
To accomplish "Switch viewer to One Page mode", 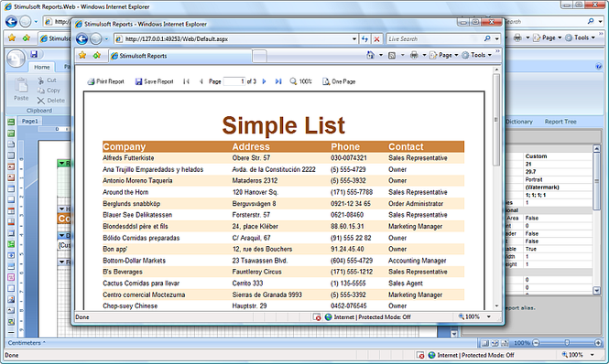I will pos(339,81).
